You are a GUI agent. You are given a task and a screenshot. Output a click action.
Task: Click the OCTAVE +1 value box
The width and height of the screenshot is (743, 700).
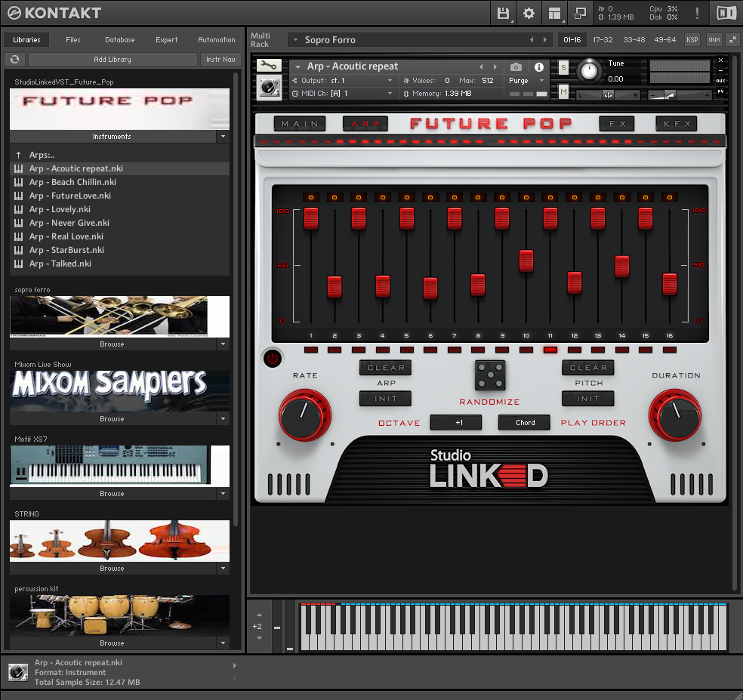click(x=456, y=422)
